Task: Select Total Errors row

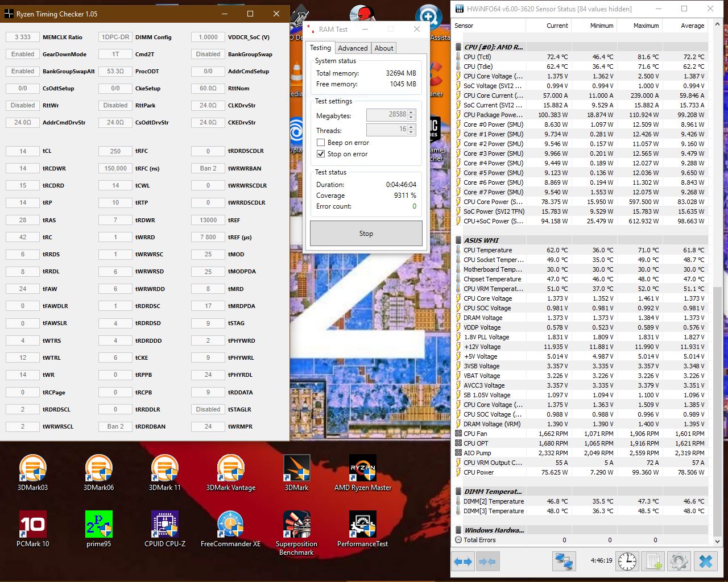Action: tap(581, 540)
